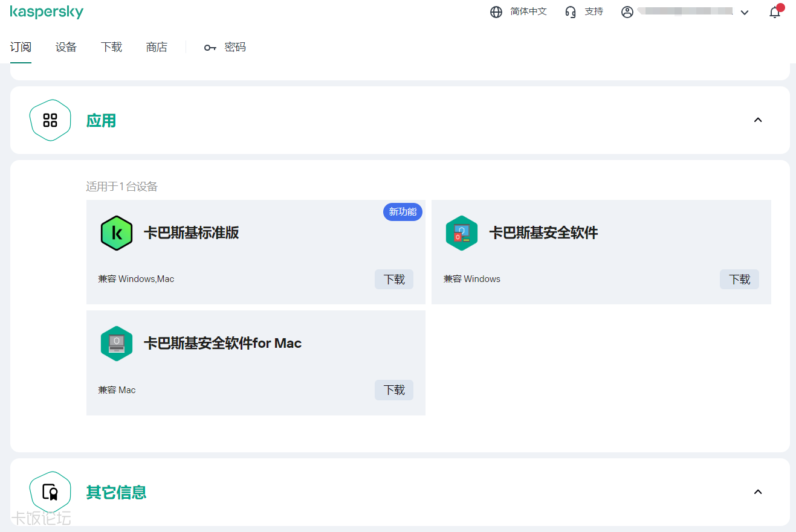Image resolution: width=796 pixels, height=532 pixels.
Task: Click the user account avatar icon
Action: [x=627, y=12]
